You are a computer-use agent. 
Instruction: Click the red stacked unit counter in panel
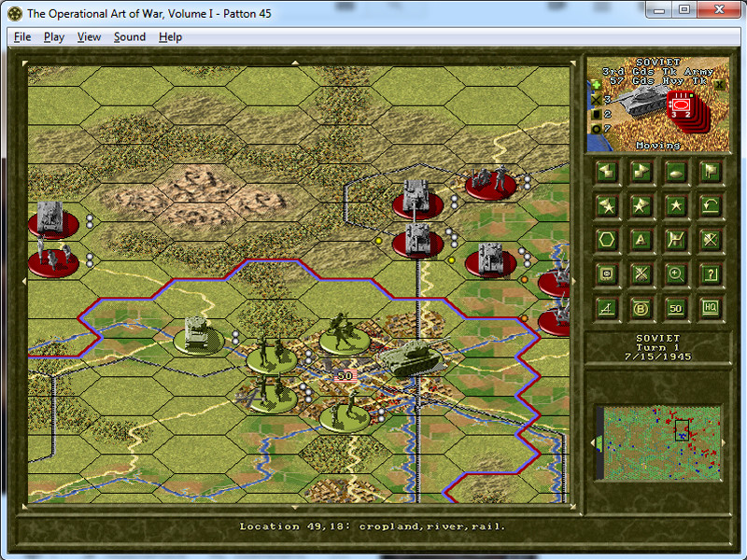pos(687,110)
